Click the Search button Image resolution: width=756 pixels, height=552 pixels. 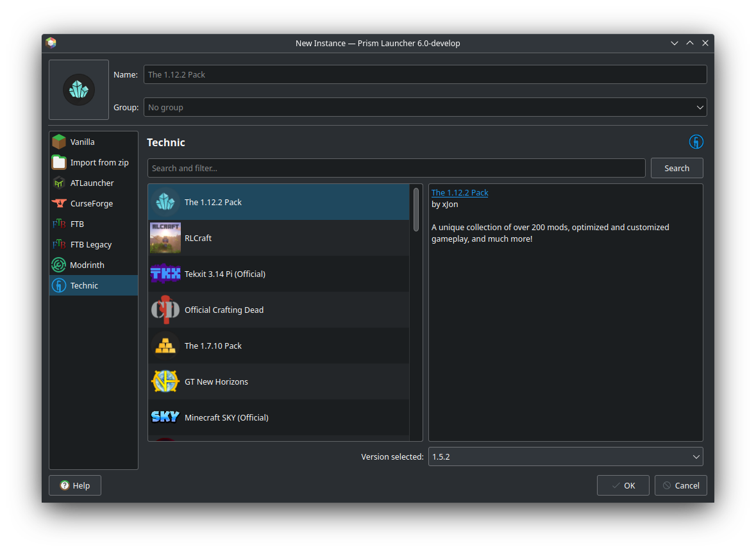676,168
